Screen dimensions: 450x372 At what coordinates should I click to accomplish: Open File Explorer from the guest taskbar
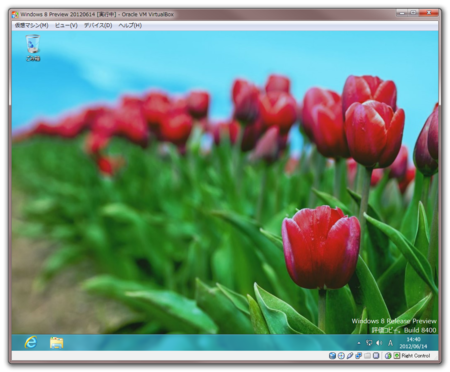[56, 343]
